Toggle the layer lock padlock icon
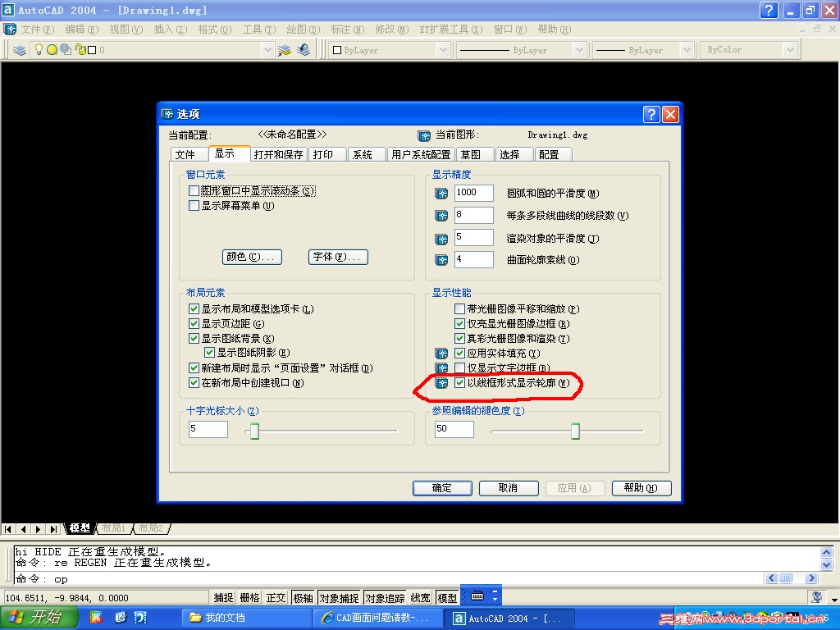 (x=80, y=49)
